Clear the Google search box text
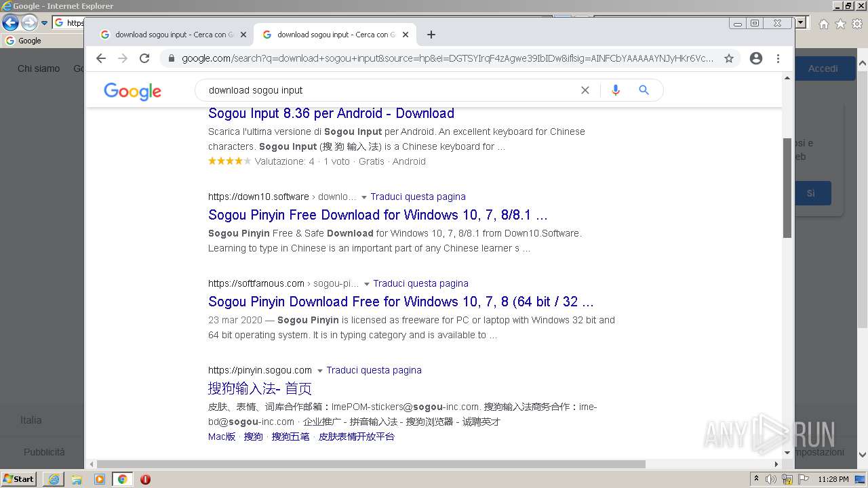 point(585,90)
